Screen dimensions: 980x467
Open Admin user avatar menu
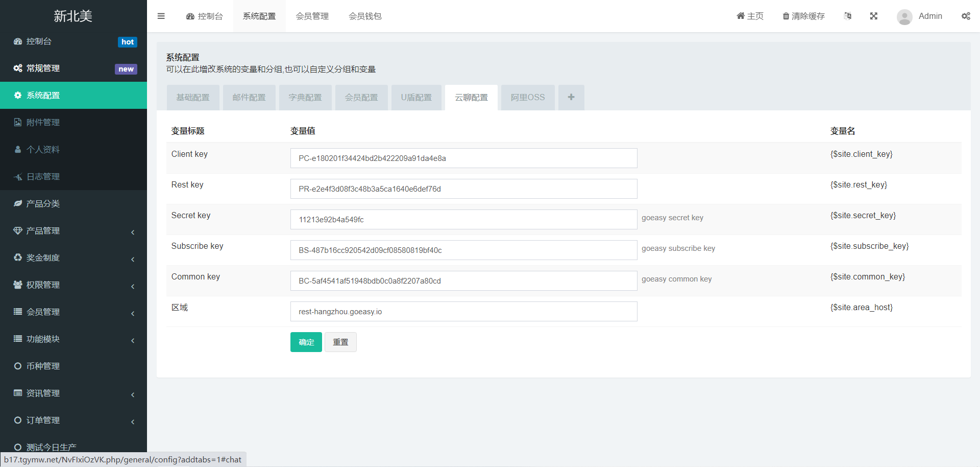919,16
